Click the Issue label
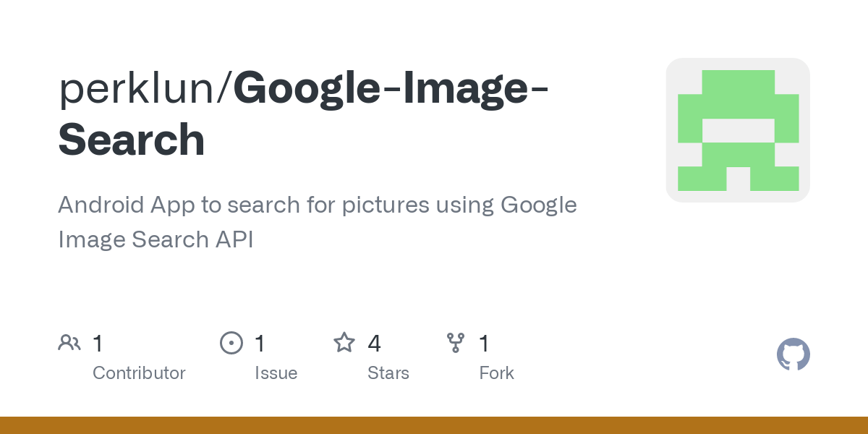The image size is (868, 434). click(x=276, y=373)
